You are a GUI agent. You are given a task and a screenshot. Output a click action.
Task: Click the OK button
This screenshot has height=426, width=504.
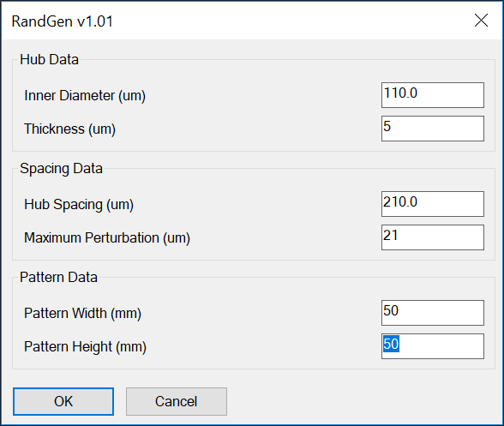tap(63, 401)
